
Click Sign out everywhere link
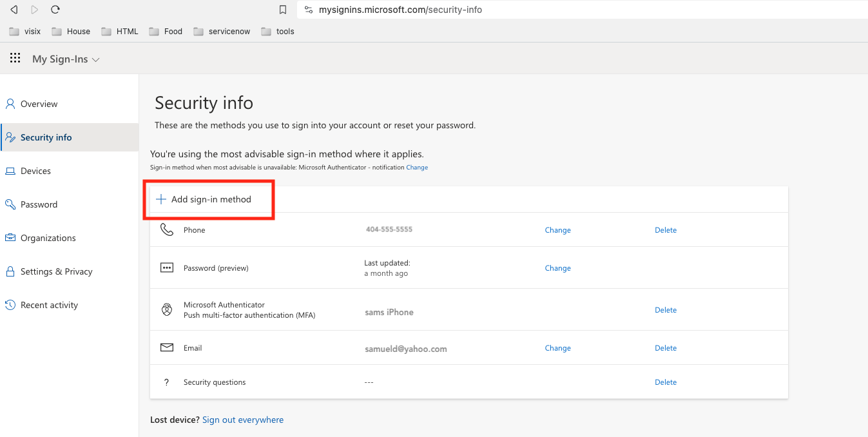pyautogui.click(x=243, y=420)
